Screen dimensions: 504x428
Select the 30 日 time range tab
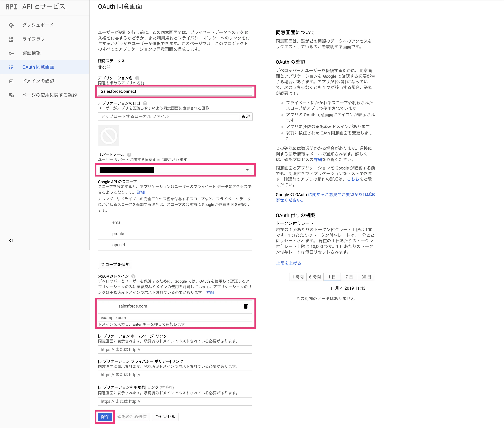pos(366,277)
